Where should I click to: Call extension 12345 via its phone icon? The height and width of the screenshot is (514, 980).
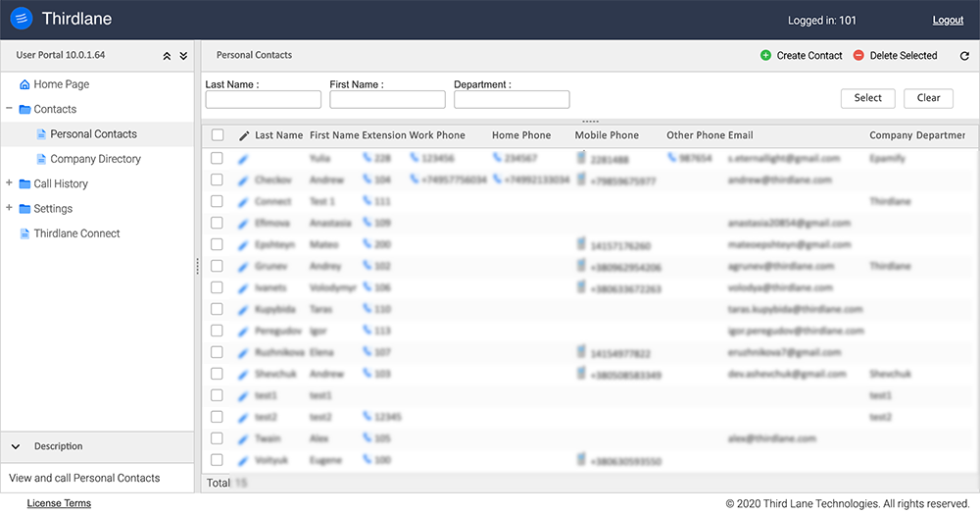click(367, 416)
